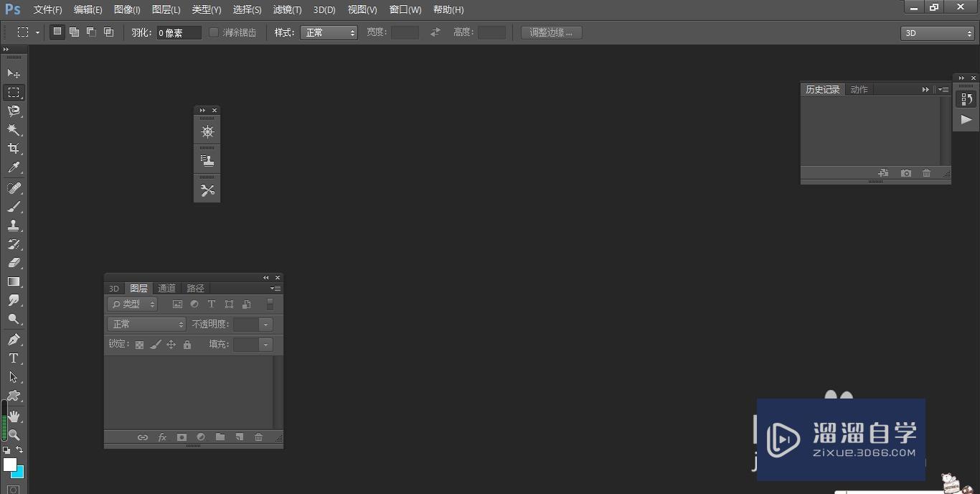980x494 pixels.
Task: Toggle Quick Mask mode
Action: click(14, 490)
